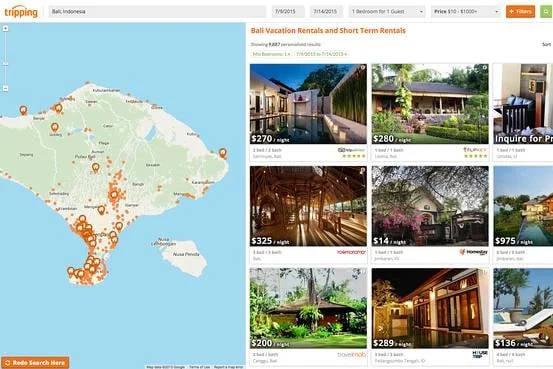Click the green search magnifier button

pyautogui.click(x=546, y=12)
